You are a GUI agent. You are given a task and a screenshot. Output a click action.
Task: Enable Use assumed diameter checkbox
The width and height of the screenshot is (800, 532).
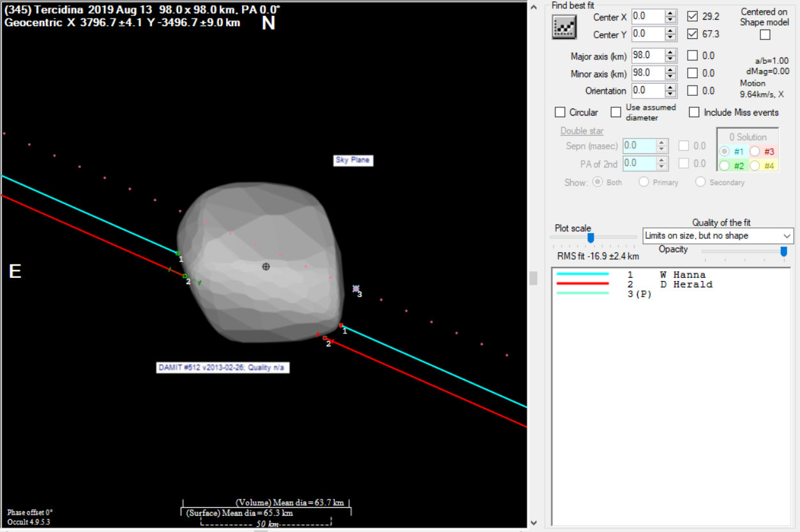coord(615,112)
